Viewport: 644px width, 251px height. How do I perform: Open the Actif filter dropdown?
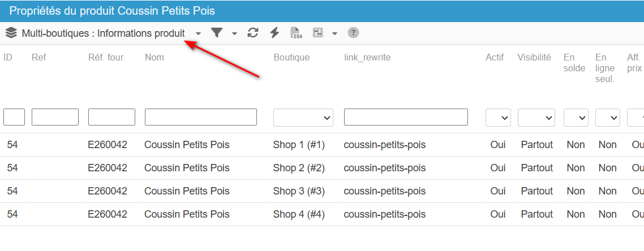pos(498,117)
